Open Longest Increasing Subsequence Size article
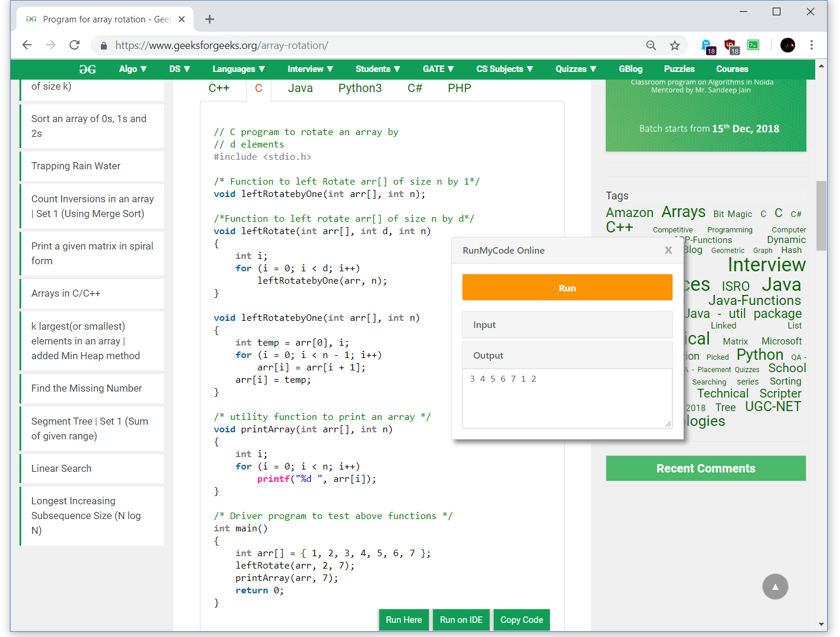This screenshot has height=637, width=840. (x=93, y=516)
